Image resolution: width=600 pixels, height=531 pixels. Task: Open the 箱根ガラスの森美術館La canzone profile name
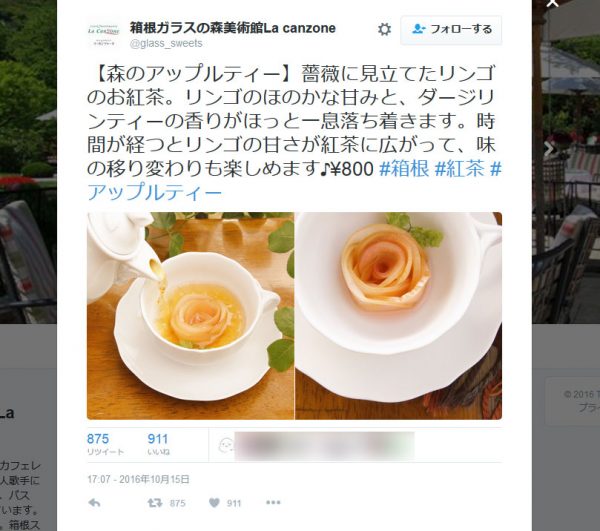(x=233, y=28)
